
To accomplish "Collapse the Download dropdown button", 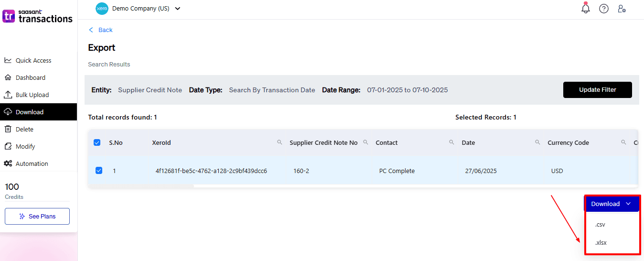I will (611, 204).
